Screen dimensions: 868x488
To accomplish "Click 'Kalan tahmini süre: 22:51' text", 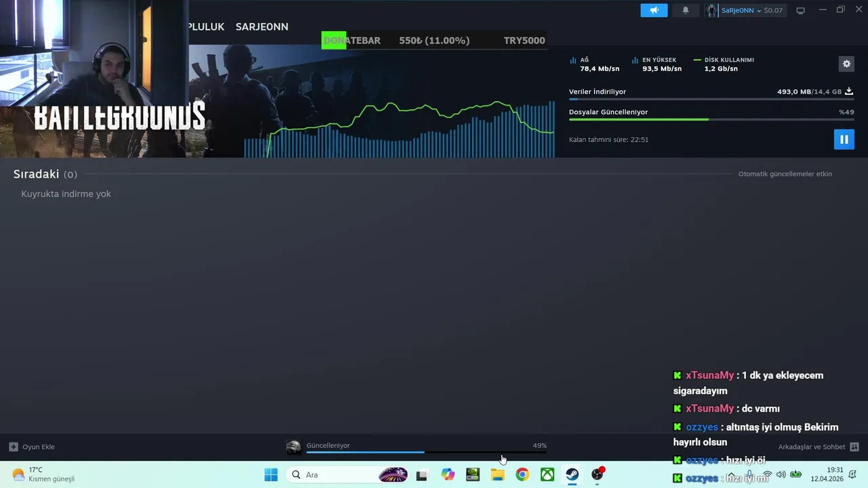I will click(x=609, y=140).
